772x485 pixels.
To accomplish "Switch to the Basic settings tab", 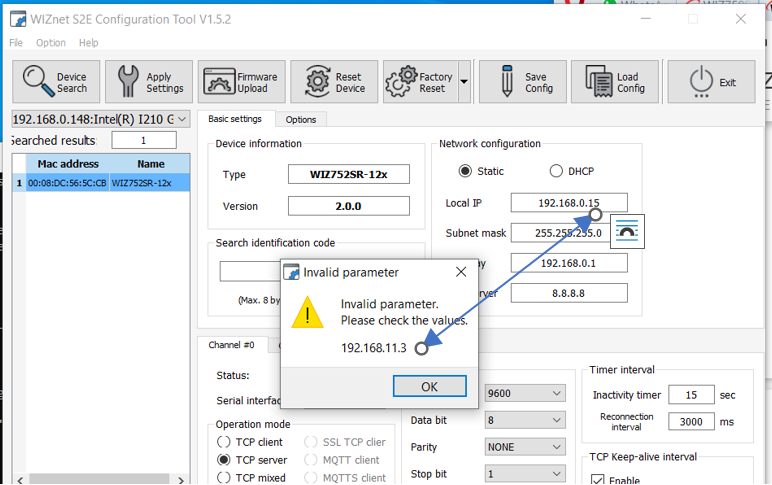I will 235,119.
